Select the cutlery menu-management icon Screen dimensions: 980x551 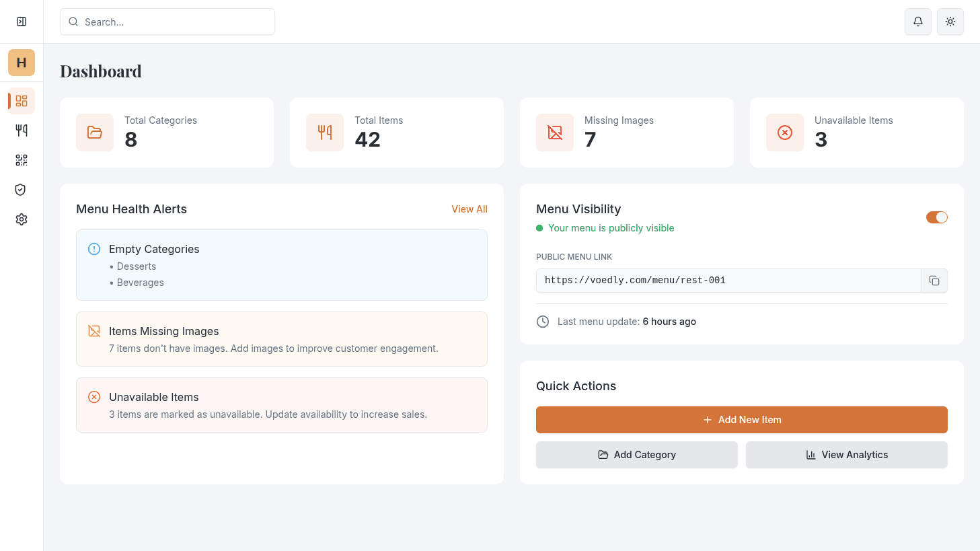pos(21,130)
